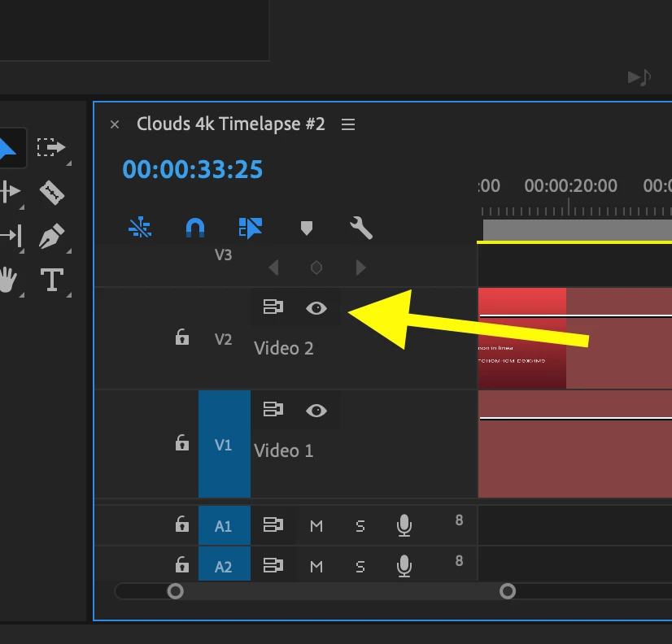Hide the Video 2 track output
The width and height of the screenshot is (672, 644).
pyautogui.click(x=316, y=308)
